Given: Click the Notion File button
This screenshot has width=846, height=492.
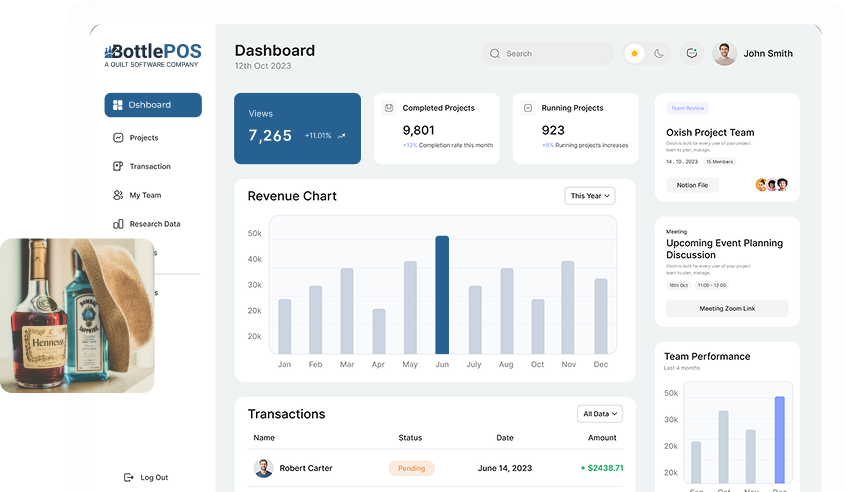Looking at the screenshot, I should point(692,185).
